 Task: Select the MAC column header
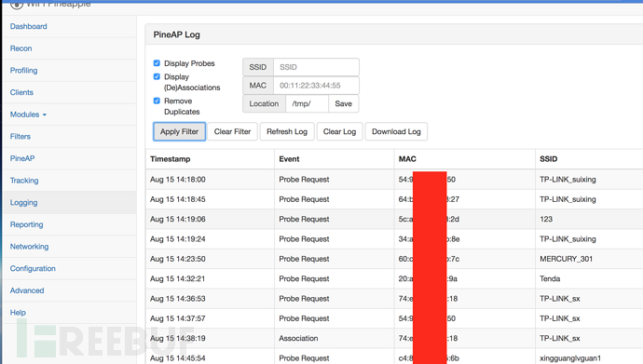pyautogui.click(x=407, y=159)
